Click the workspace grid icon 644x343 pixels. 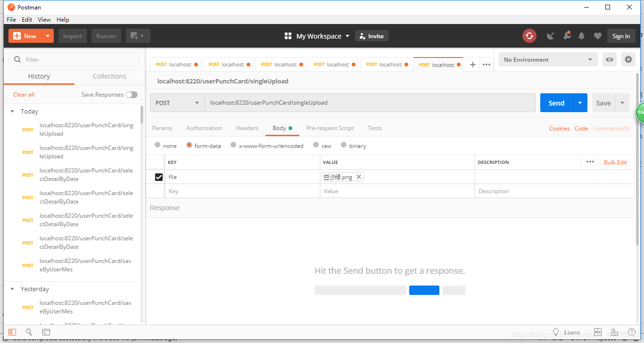[x=288, y=36]
